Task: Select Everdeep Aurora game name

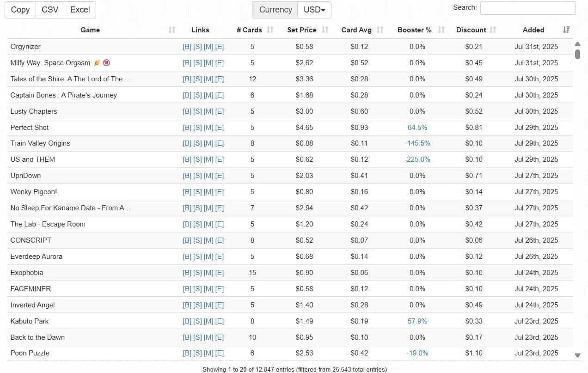Action: click(37, 257)
